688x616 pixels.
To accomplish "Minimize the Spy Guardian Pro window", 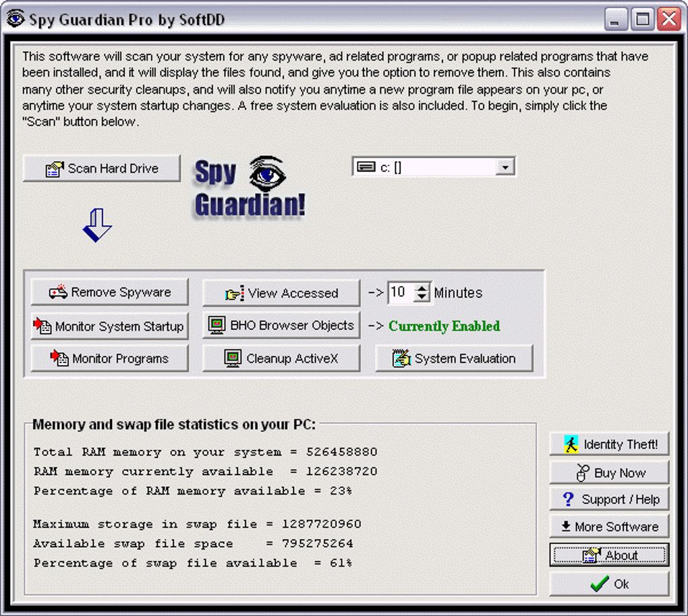I will [x=615, y=20].
